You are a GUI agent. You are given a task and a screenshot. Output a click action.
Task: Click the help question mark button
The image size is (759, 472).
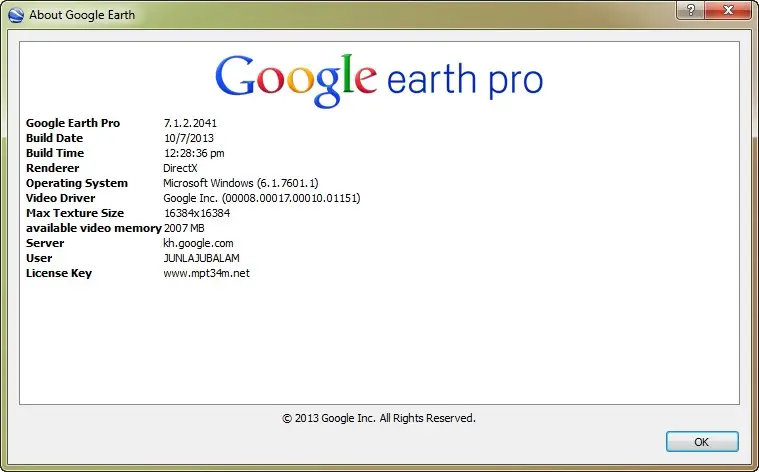pyautogui.click(x=691, y=10)
